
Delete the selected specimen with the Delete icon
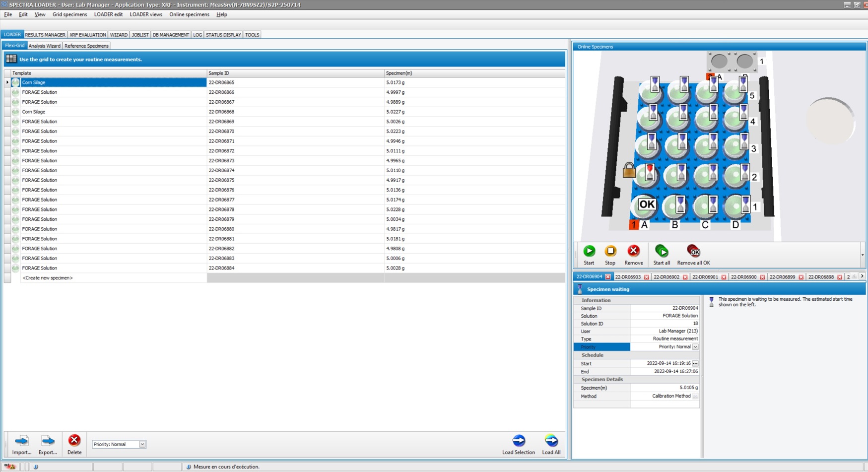coord(74,441)
